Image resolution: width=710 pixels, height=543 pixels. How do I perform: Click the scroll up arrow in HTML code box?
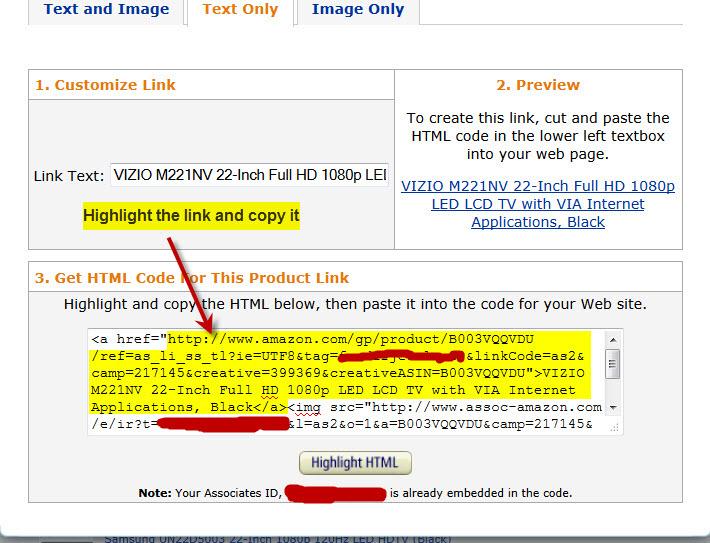612,338
